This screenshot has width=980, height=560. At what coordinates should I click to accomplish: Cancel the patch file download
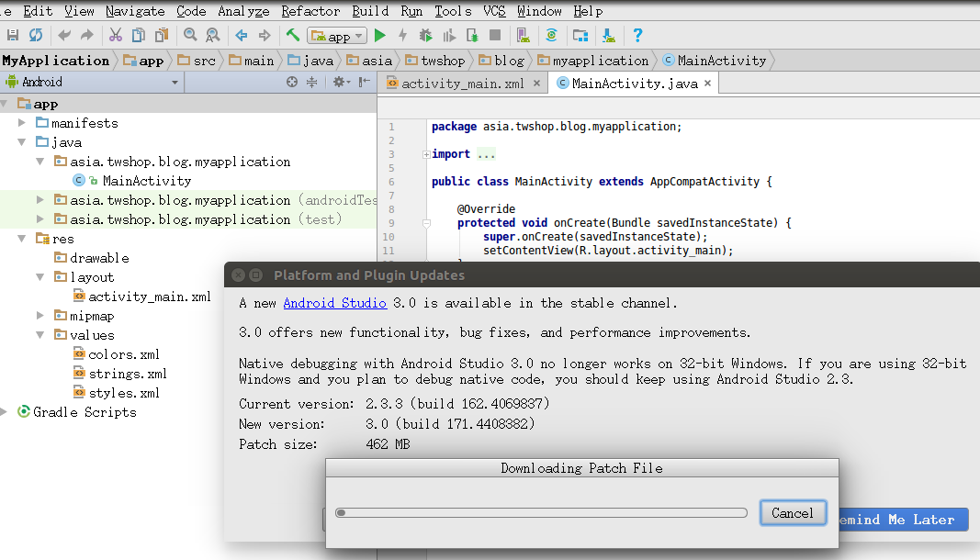click(793, 513)
